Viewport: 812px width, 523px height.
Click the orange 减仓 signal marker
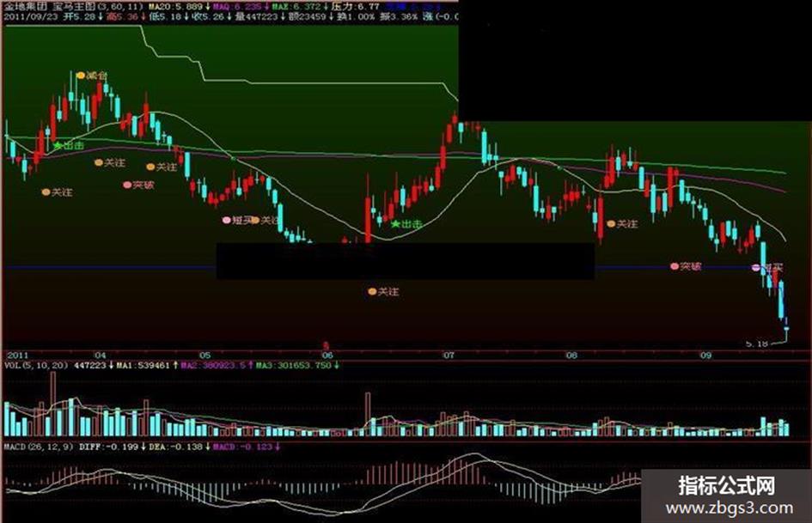pyautogui.click(x=92, y=76)
